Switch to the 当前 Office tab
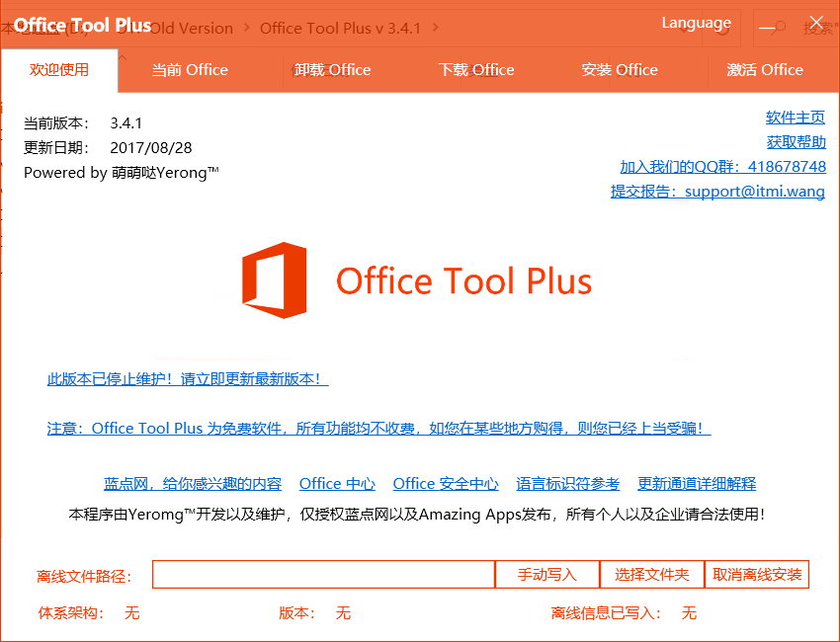 (x=189, y=70)
